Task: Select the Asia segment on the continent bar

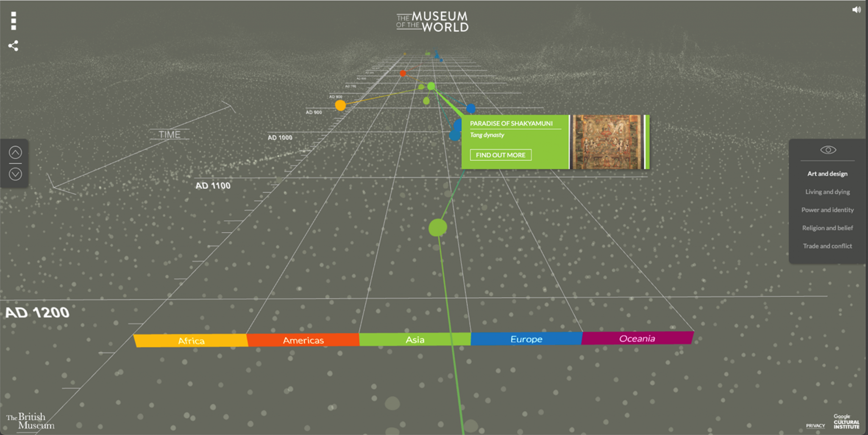Action: click(x=416, y=339)
